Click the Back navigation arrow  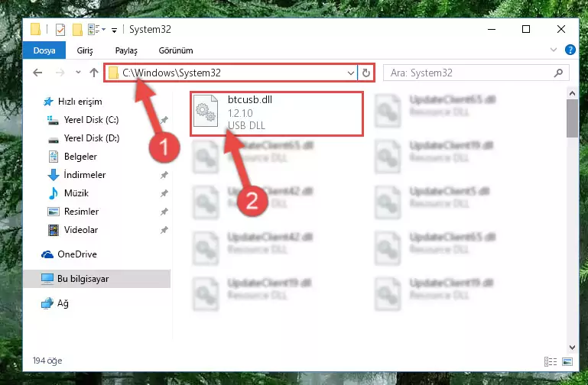37,73
